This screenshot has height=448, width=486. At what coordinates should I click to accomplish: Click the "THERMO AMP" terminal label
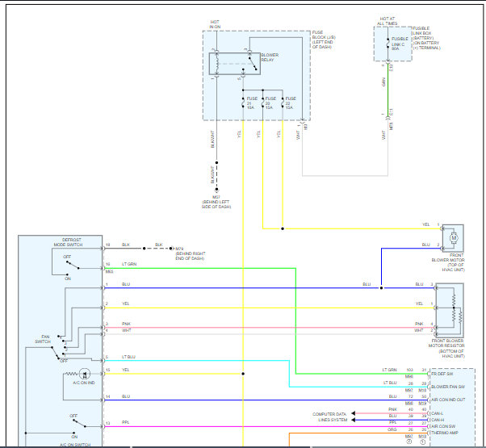click(x=445, y=433)
